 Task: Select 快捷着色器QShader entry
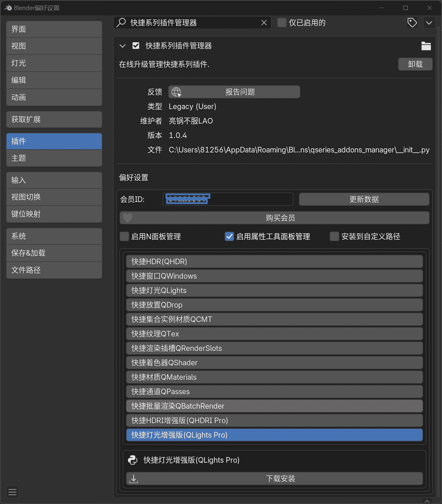pos(274,363)
